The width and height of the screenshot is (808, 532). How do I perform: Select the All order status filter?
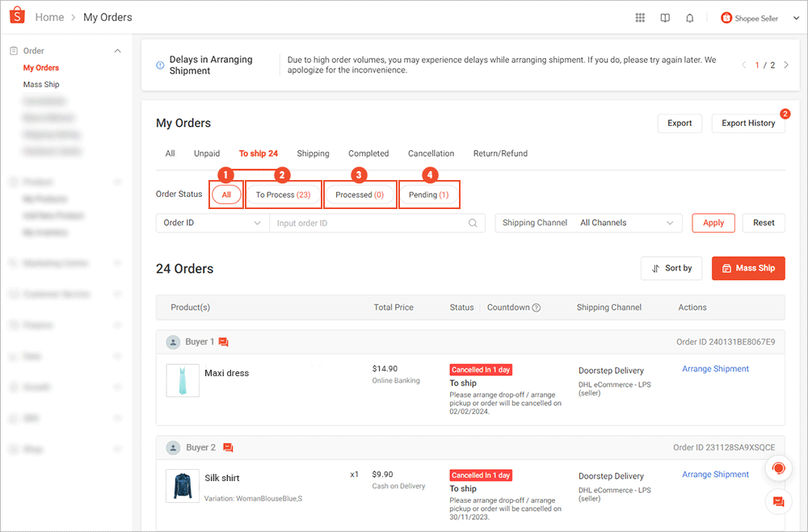(225, 195)
